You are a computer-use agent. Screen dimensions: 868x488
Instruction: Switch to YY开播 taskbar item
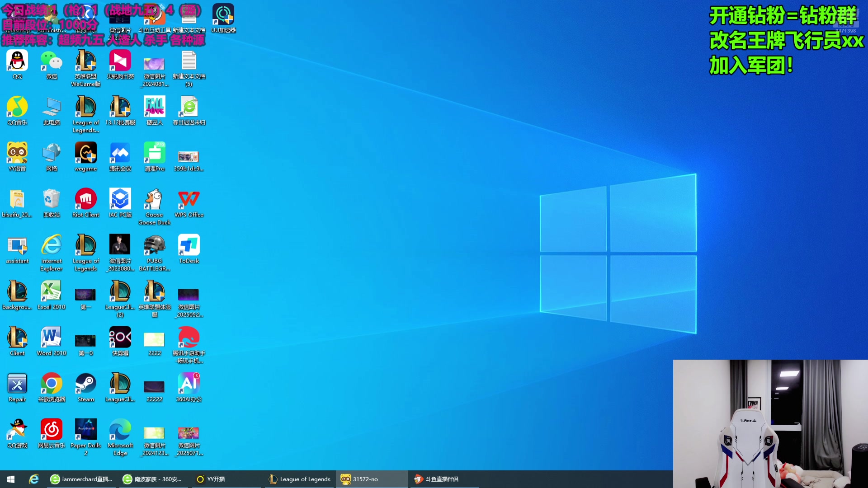pyautogui.click(x=226, y=479)
